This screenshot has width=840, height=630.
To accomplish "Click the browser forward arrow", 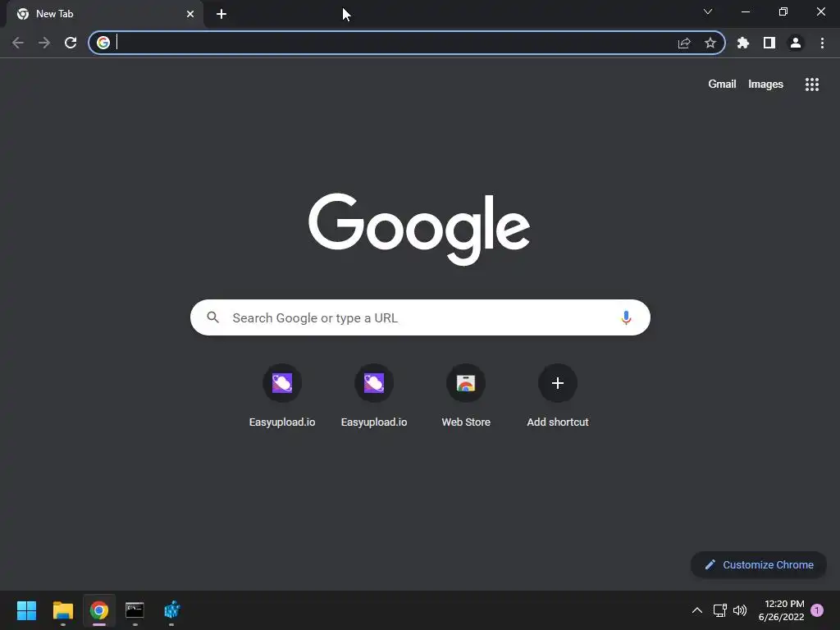I will (44, 43).
